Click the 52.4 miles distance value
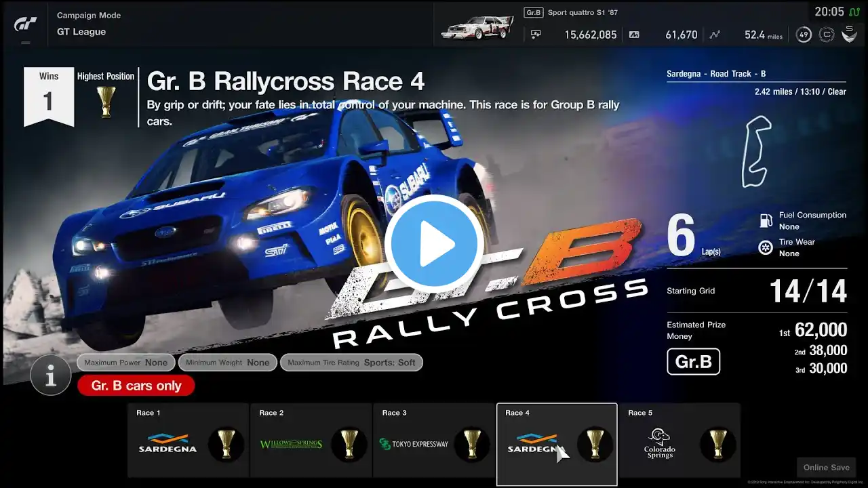Viewport: 868px width, 488px height. tap(764, 35)
